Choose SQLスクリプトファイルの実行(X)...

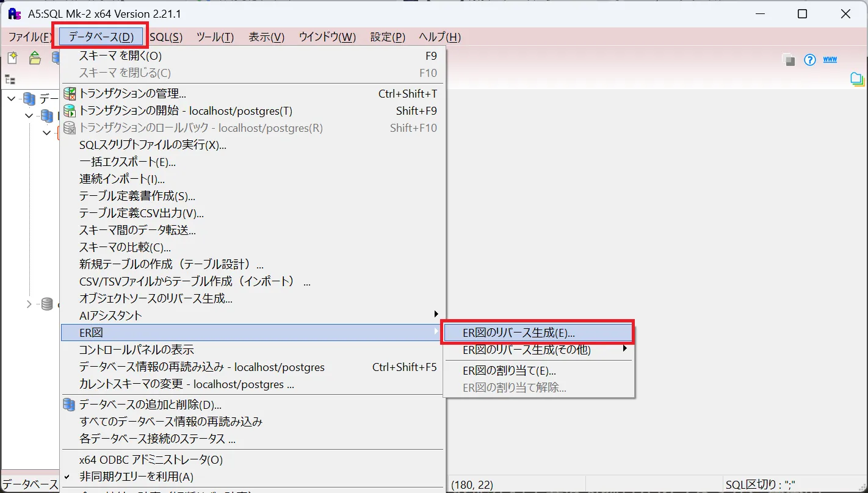click(253, 145)
